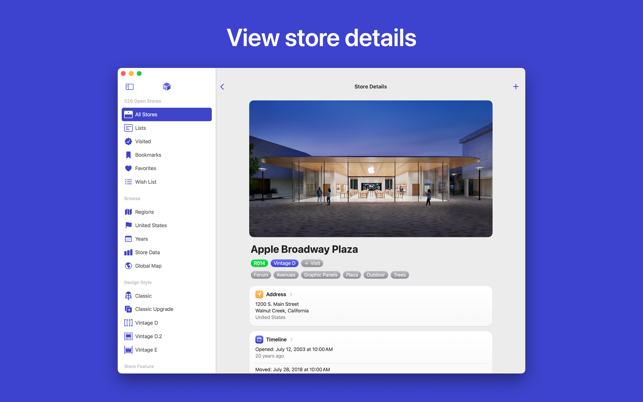Click the Store Details header title
This screenshot has width=643, height=402.
pos(371,87)
